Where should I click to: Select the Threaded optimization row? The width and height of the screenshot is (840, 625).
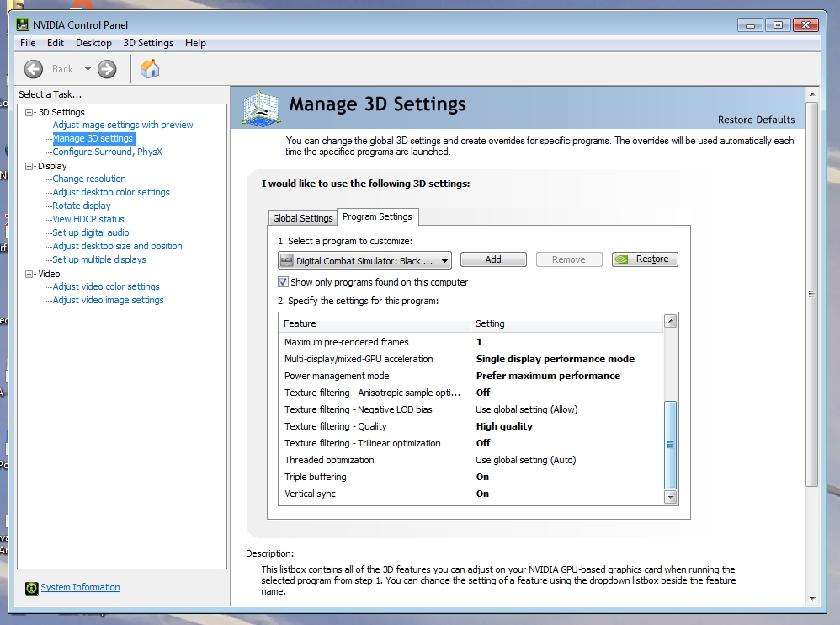[x=471, y=460]
